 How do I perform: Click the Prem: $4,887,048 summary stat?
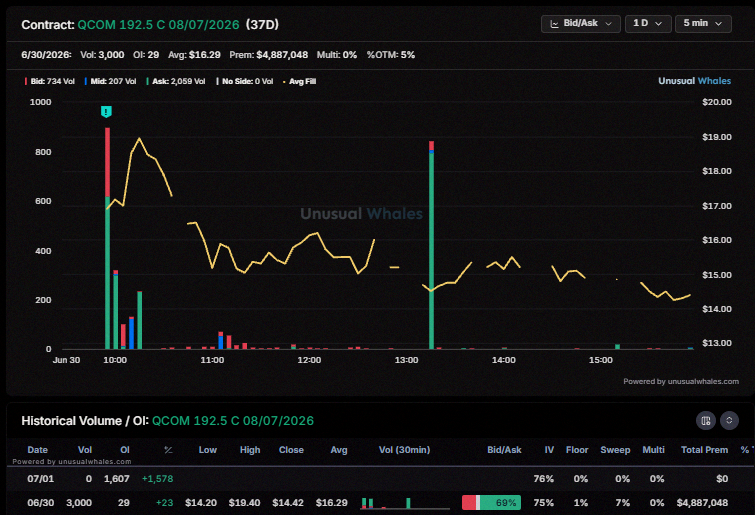pos(269,55)
